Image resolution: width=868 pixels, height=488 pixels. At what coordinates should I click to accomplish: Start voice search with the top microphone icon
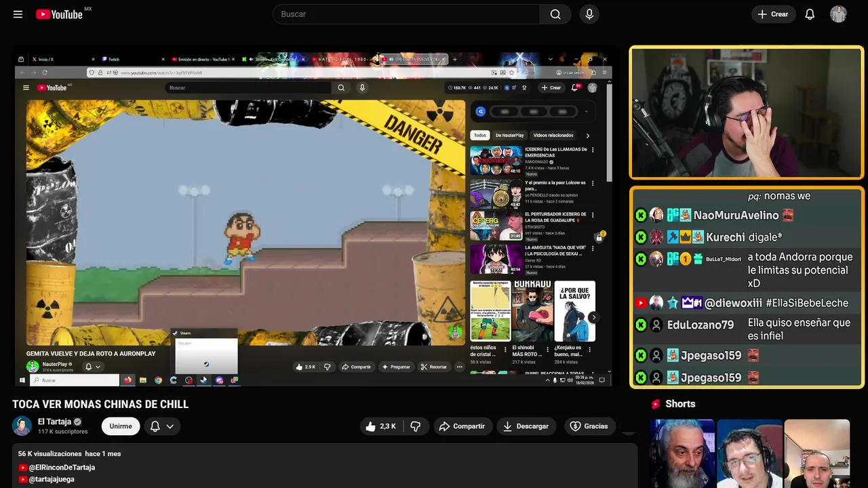pyautogui.click(x=589, y=14)
